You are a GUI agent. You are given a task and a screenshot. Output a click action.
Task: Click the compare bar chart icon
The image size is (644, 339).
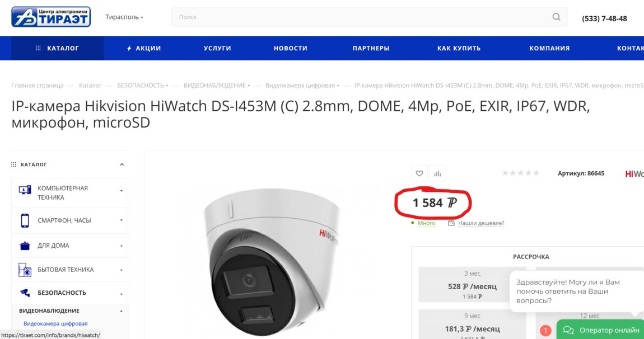[437, 173]
